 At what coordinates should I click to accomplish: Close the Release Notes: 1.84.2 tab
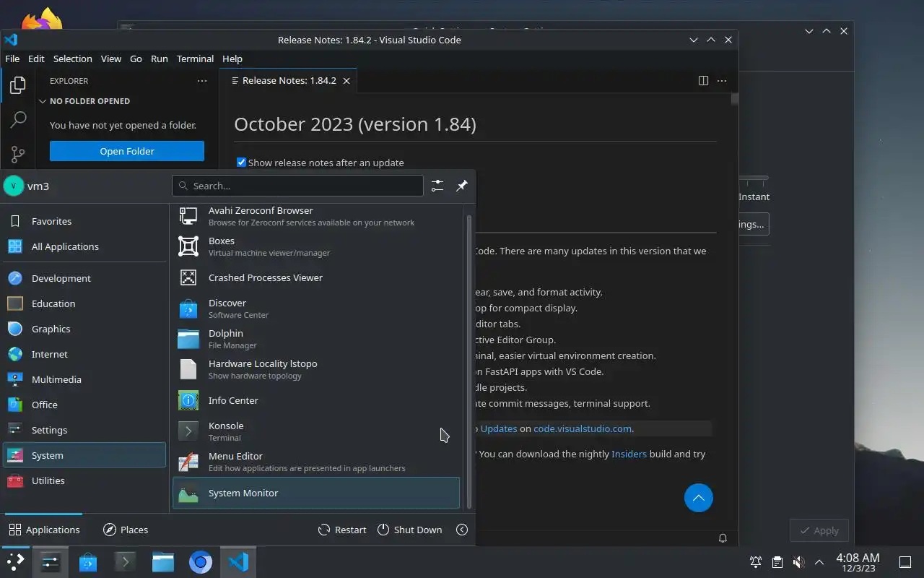point(346,81)
